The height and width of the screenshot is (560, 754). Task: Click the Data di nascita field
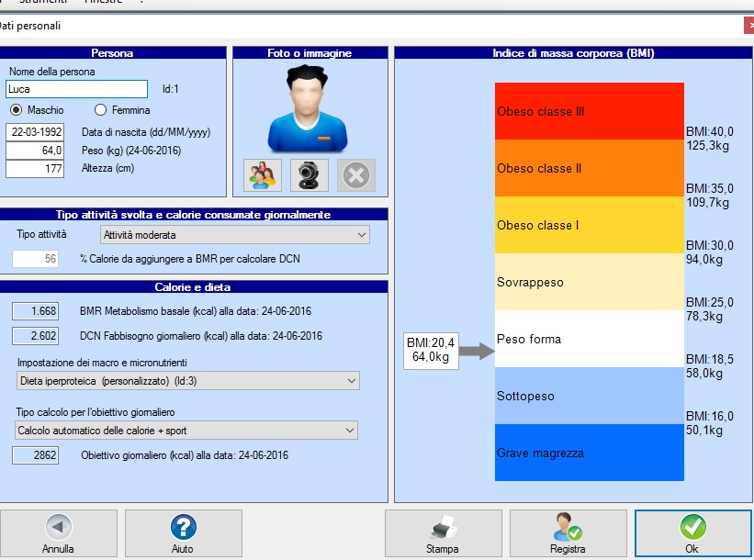pyautogui.click(x=35, y=131)
